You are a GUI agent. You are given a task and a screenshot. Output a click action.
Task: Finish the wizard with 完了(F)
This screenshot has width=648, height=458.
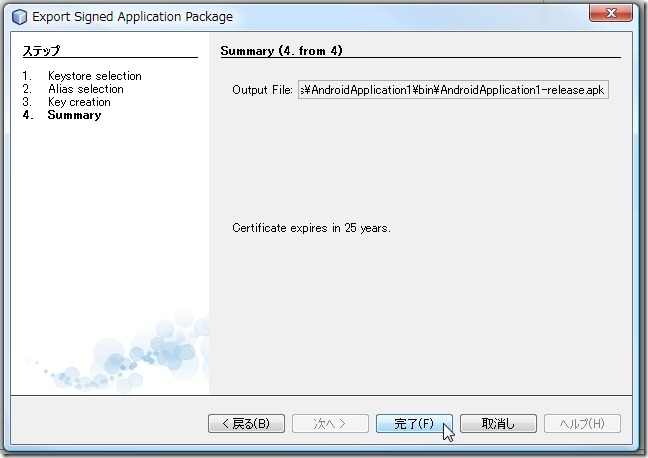coord(414,423)
